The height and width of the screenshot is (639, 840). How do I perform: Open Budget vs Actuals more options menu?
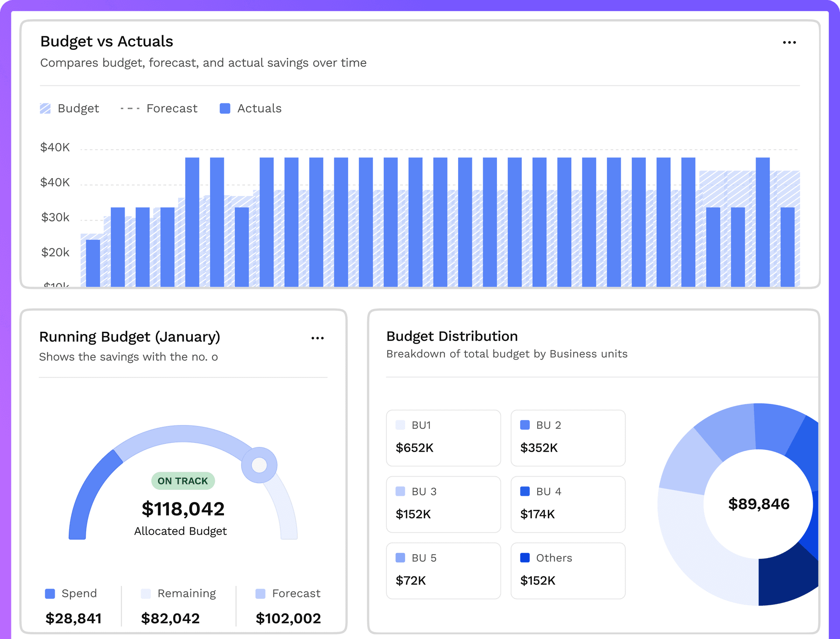(789, 42)
